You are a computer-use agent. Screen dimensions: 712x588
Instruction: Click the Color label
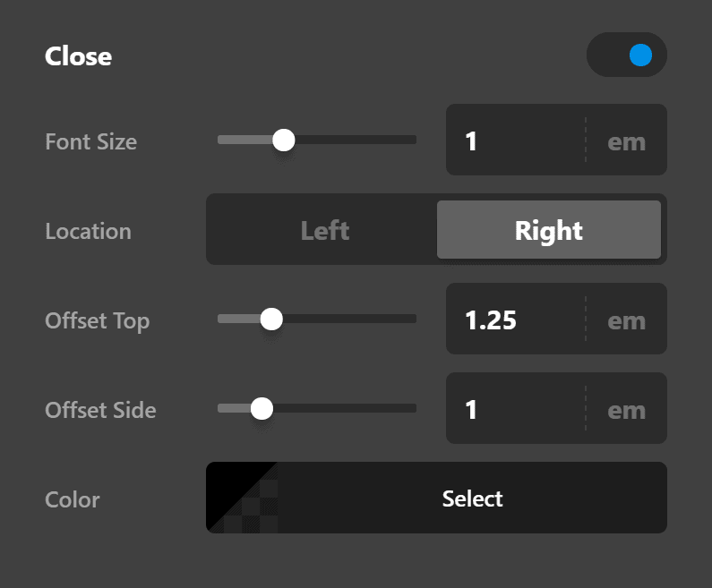(73, 499)
